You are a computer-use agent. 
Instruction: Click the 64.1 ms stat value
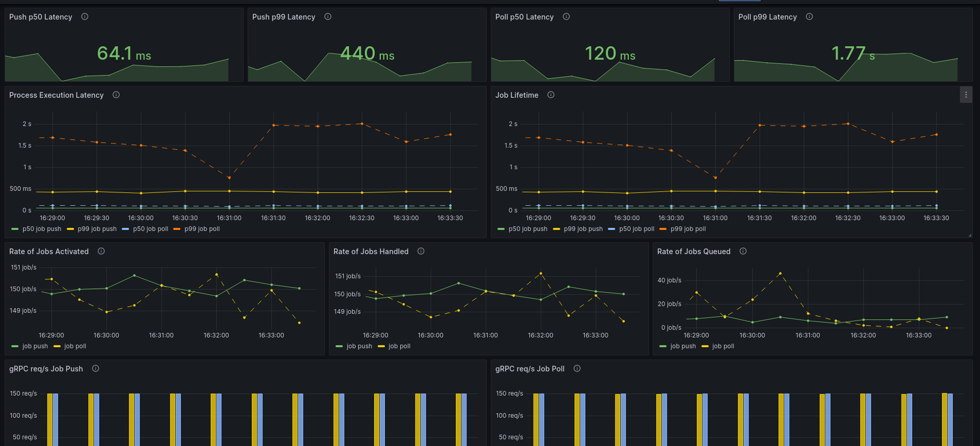(124, 53)
